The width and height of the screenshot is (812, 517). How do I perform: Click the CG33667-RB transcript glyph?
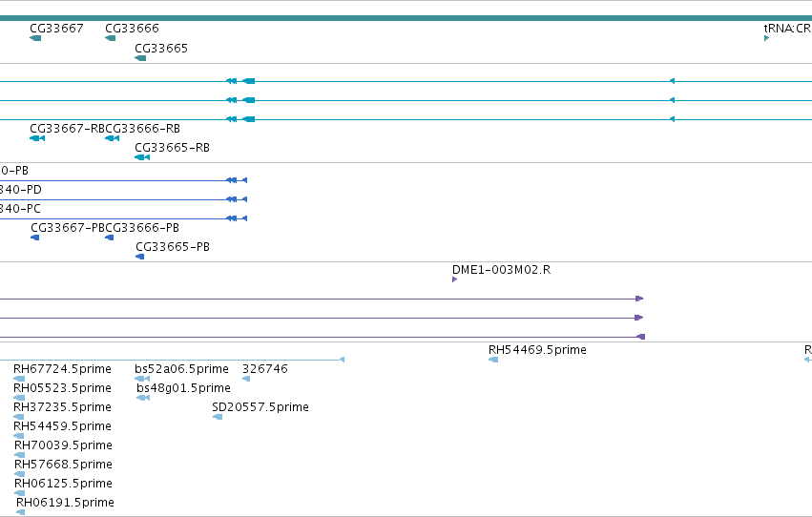pos(37,138)
